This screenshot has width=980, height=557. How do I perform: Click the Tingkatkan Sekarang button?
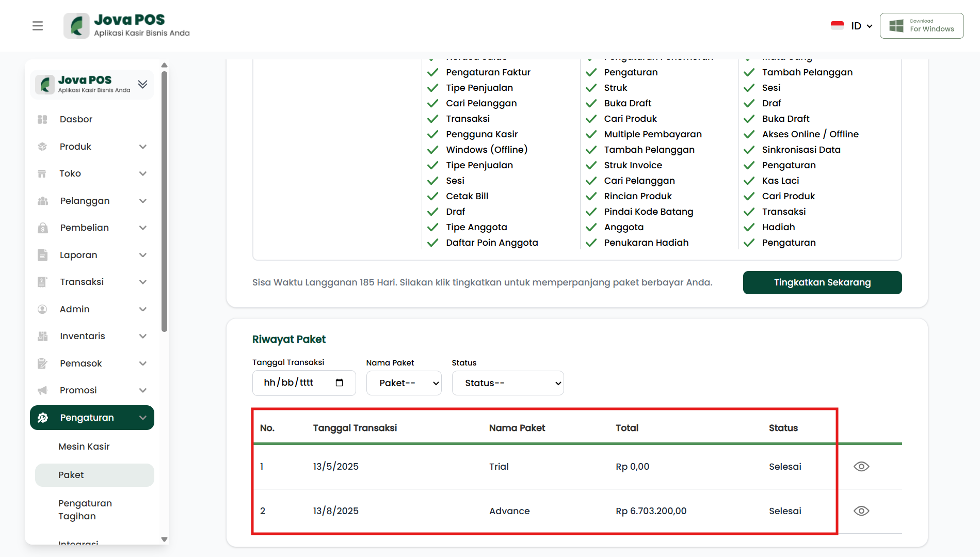click(822, 282)
